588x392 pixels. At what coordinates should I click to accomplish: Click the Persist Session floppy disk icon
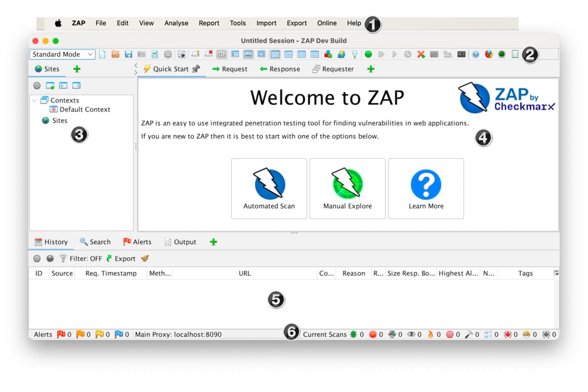(128, 54)
